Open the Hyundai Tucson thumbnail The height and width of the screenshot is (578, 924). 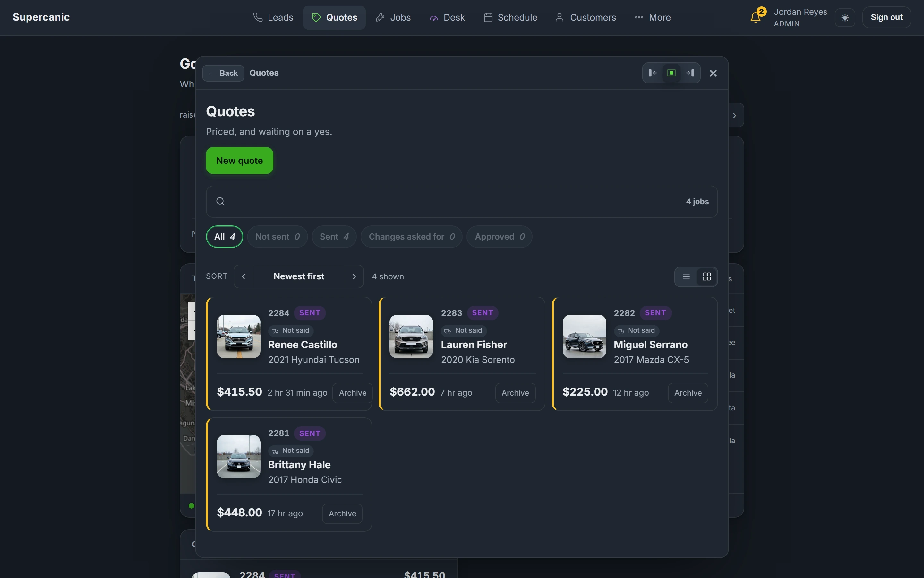click(239, 337)
